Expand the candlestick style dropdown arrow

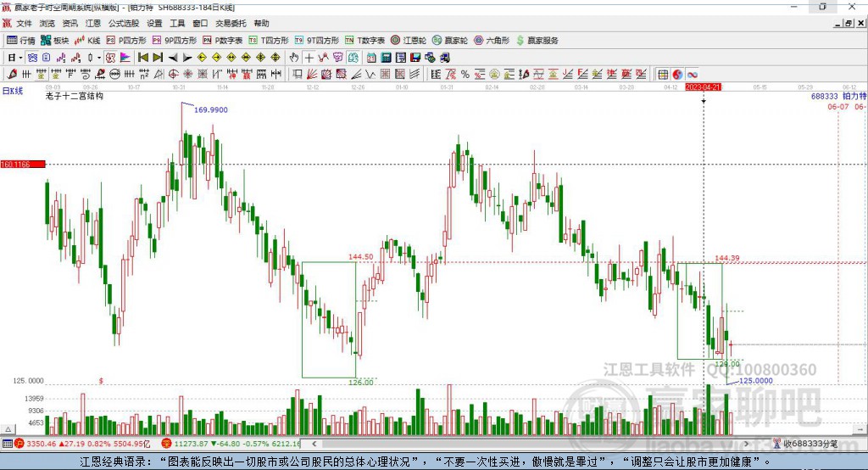(x=99, y=58)
